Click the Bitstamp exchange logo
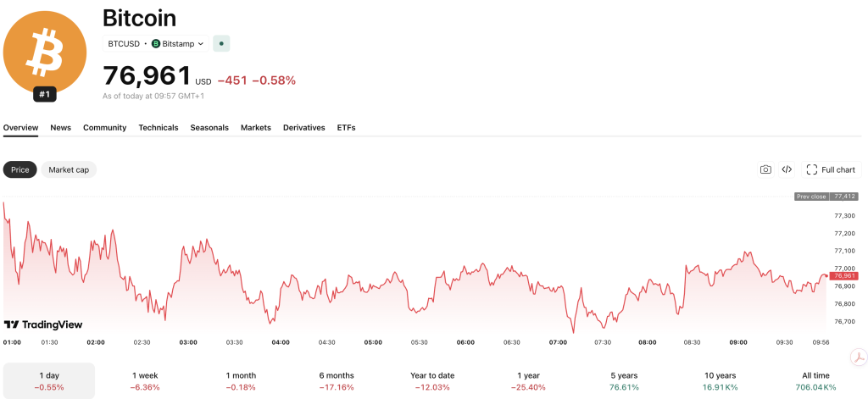Image resolution: width=868 pixels, height=399 pixels. click(x=156, y=44)
